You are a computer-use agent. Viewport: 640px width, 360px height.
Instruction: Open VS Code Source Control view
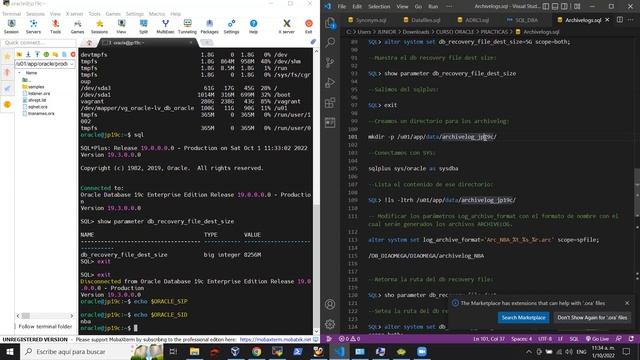tap(330, 62)
